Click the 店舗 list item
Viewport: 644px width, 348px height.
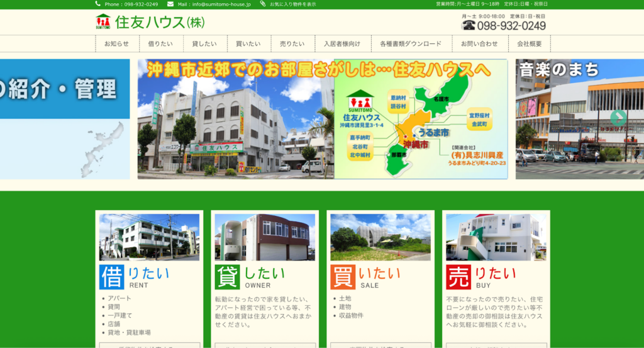click(x=114, y=324)
